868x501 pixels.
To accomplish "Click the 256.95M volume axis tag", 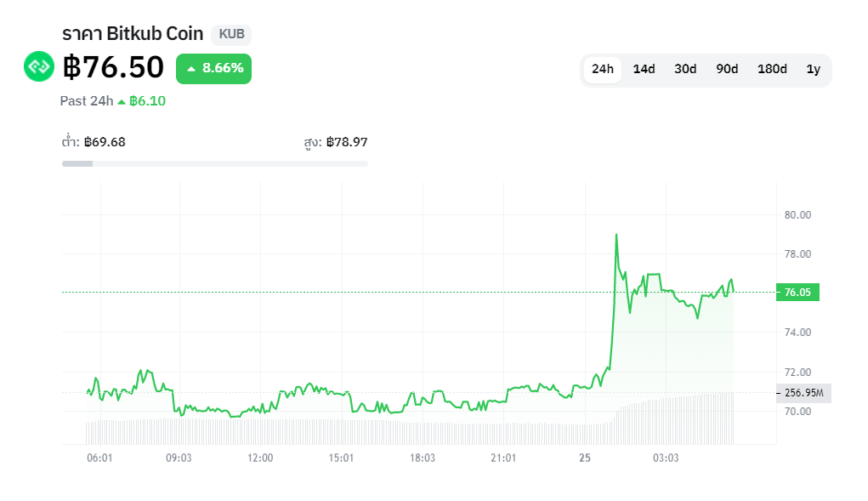I will point(803,393).
